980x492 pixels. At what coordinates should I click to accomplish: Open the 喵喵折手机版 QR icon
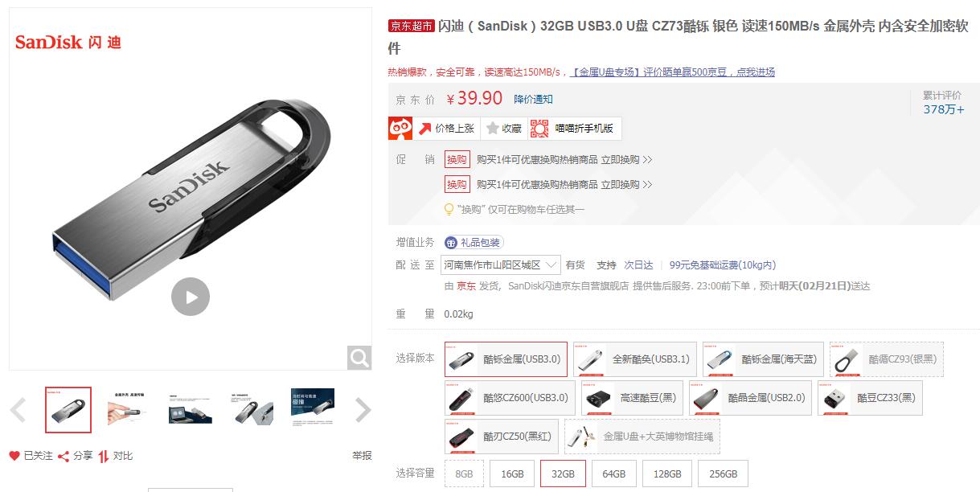click(539, 128)
